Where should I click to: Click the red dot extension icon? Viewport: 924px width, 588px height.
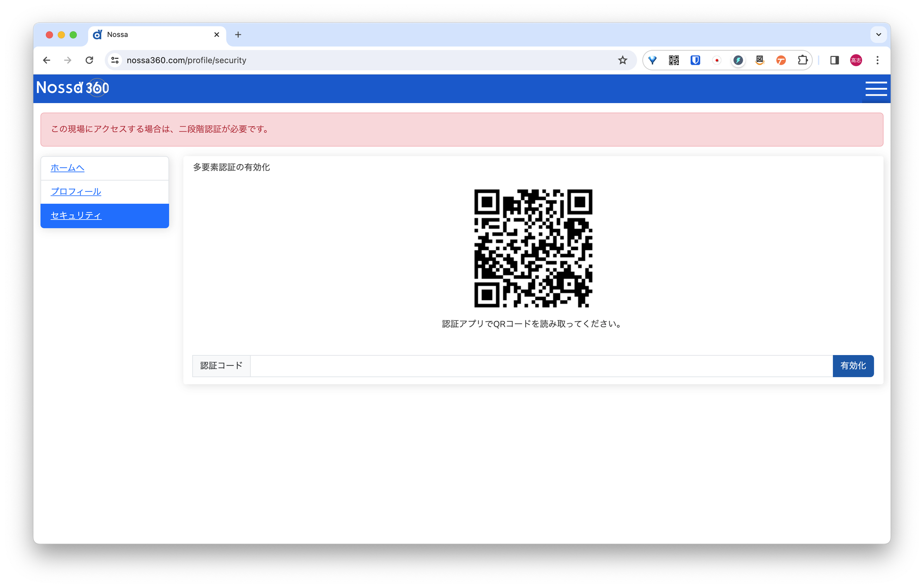click(x=717, y=60)
